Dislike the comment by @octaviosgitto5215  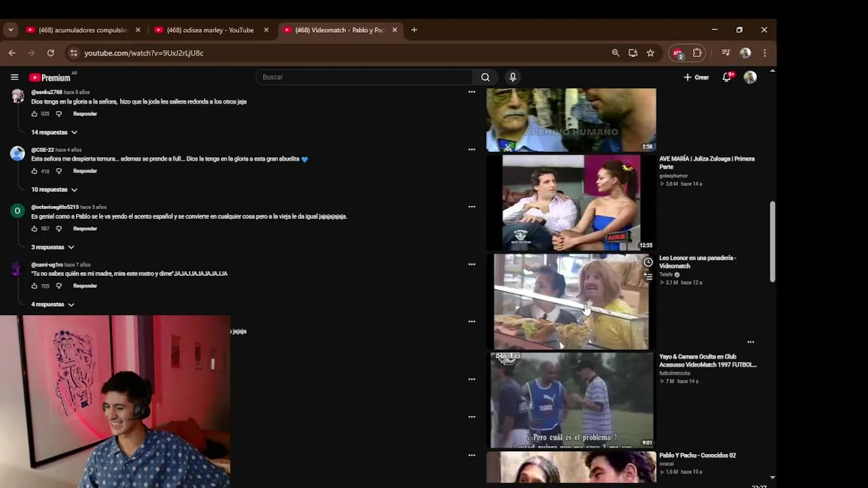[x=58, y=228]
